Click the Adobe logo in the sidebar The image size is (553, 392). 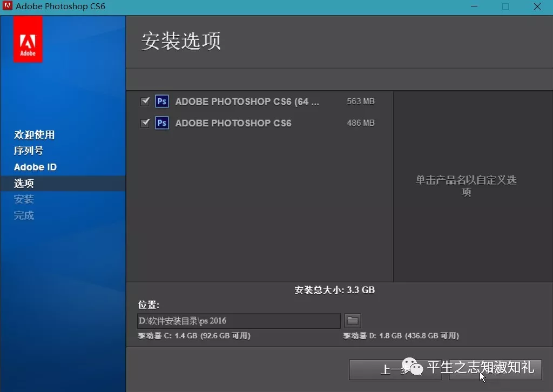tap(28, 39)
